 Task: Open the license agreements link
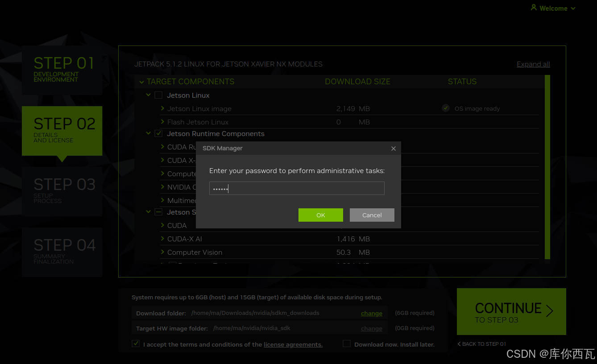pos(293,344)
